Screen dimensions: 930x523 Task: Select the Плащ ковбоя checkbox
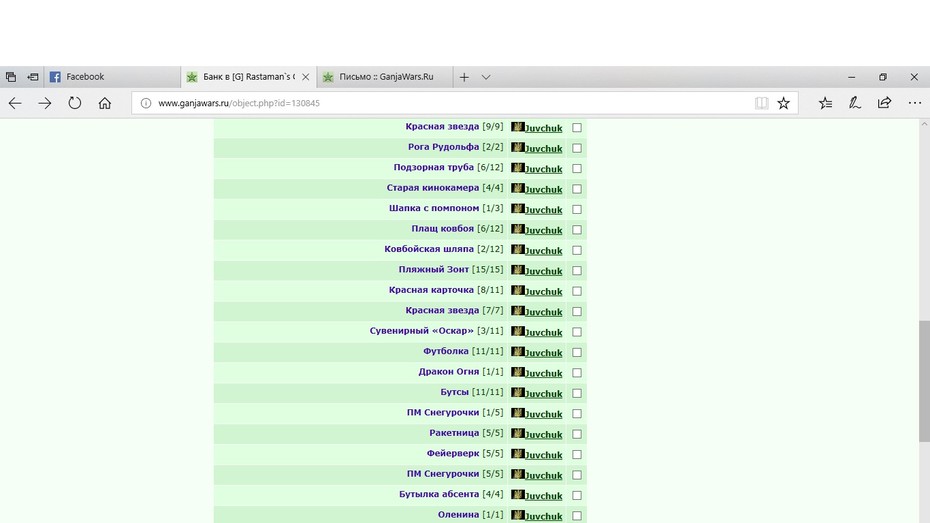(x=577, y=230)
